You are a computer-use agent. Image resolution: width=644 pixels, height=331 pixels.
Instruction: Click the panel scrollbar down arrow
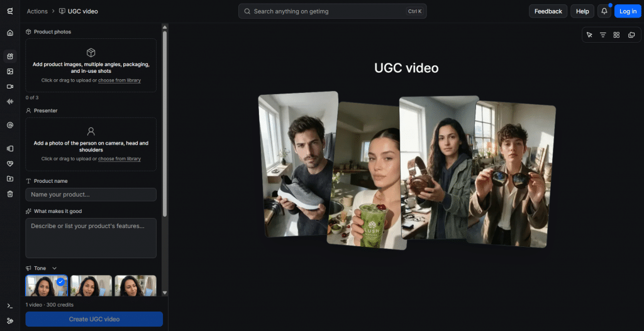pyautogui.click(x=165, y=293)
